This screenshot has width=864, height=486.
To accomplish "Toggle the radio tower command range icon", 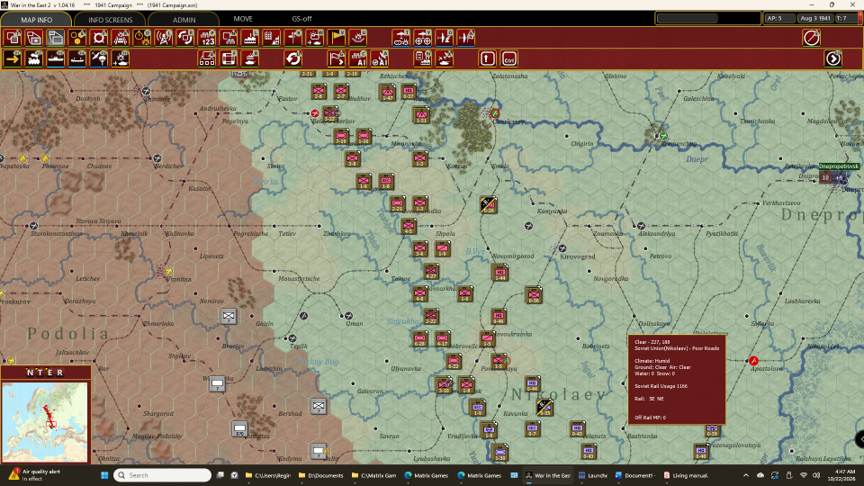I will pos(164,38).
